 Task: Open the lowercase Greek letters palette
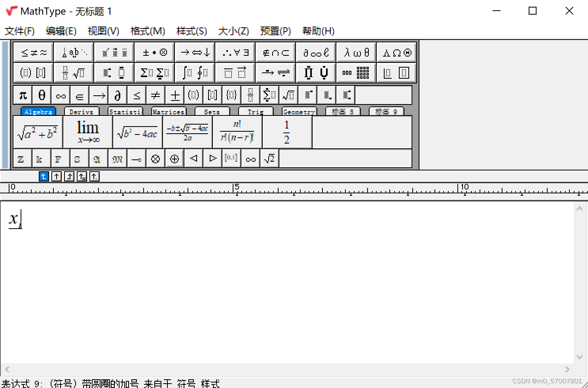pyautogui.click(x=357, y=52)
